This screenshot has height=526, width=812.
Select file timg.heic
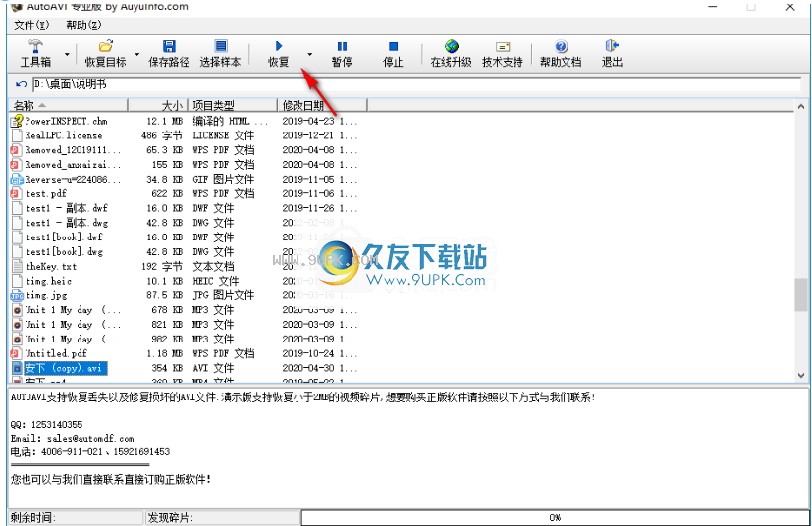(49, 281)
